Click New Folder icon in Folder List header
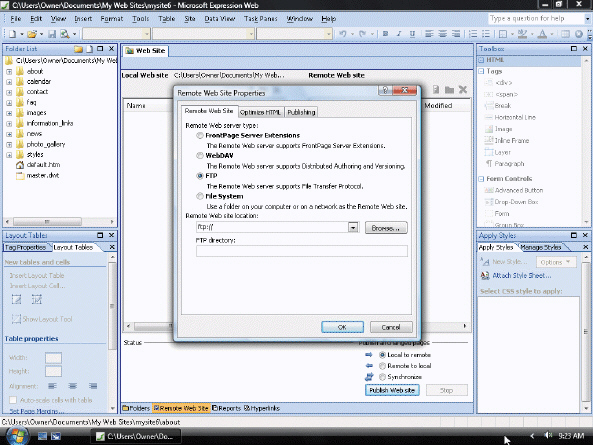593x445 pixels. click(x=78, y=49)
